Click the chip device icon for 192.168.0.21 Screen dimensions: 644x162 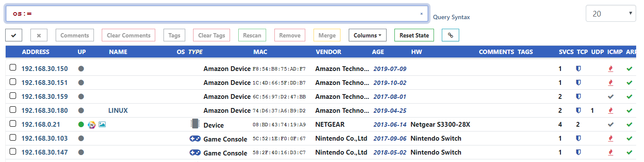pos(195,124)
